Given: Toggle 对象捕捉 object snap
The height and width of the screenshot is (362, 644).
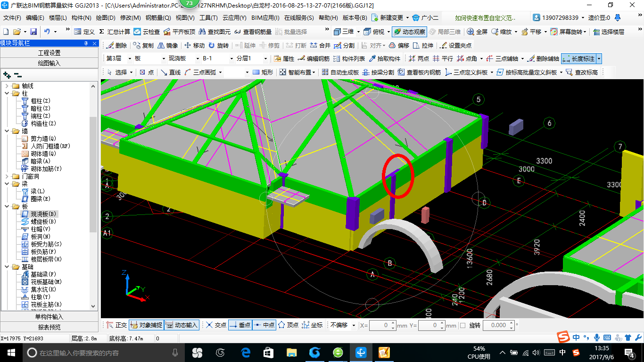Looking at the screenshot, I should pyautogui.click(x=146, y=325).
